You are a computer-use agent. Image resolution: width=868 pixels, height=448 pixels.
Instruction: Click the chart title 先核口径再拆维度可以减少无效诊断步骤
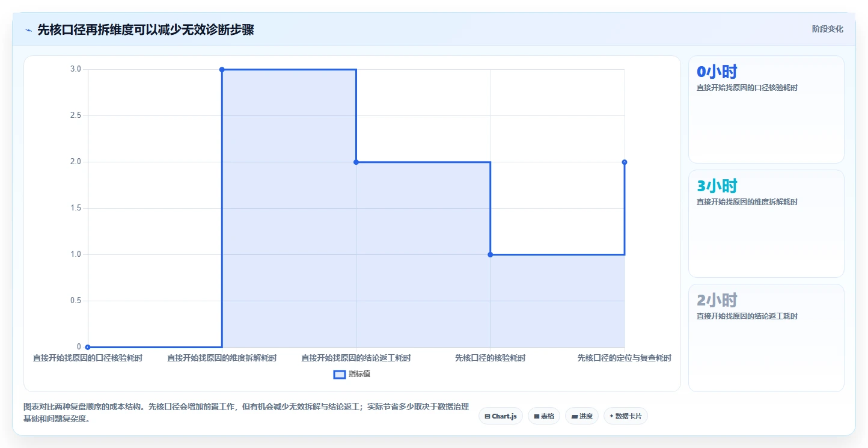coord(145,30)
